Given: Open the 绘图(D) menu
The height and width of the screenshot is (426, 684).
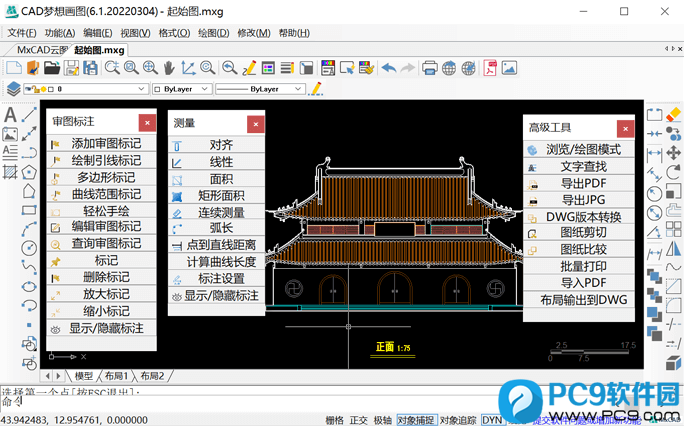Looking at the screenshot, I should click(214, 33).
